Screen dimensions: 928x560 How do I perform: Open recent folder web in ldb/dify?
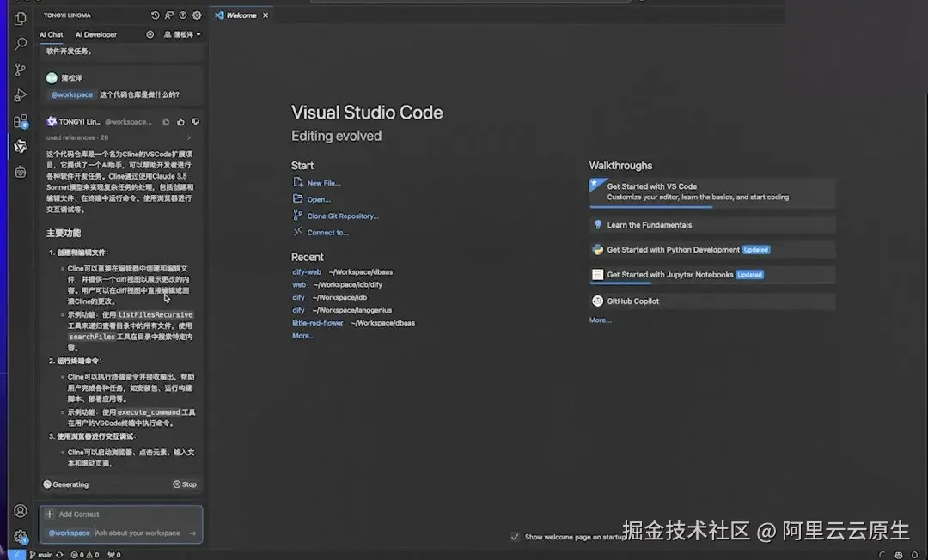299,284
